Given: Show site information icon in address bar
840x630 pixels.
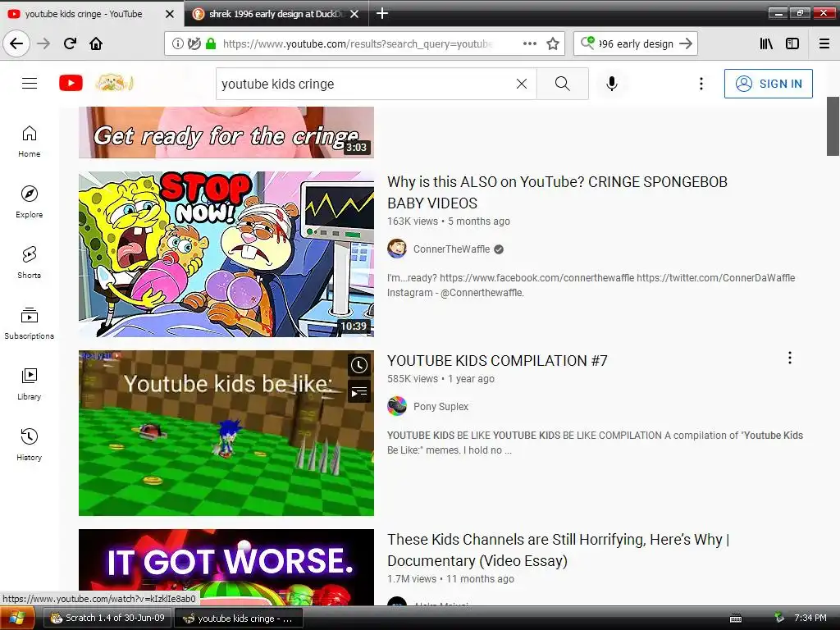Looking at the screenshot, I should click(177, 44).
